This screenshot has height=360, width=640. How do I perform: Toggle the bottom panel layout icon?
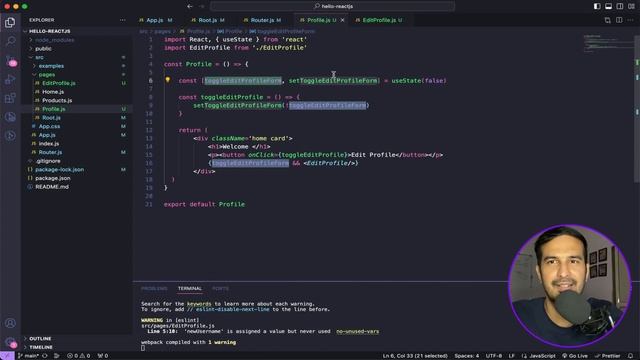609,6
